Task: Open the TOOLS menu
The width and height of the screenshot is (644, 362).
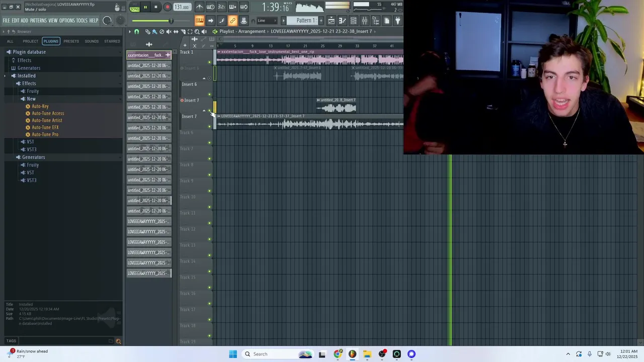Action: pos(82,21)
